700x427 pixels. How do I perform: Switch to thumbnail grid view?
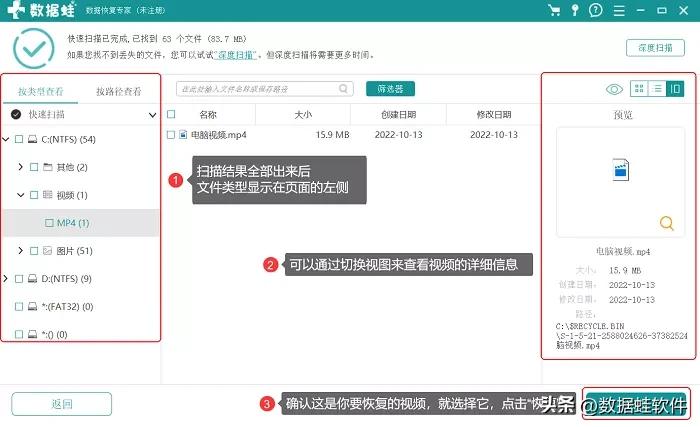(640, 89)
